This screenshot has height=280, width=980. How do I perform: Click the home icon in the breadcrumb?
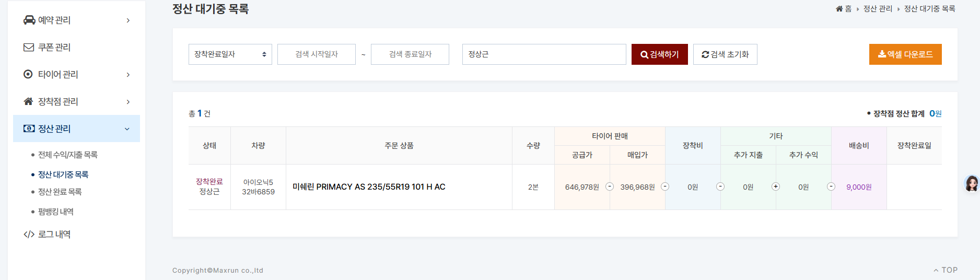tap(839, 9)
